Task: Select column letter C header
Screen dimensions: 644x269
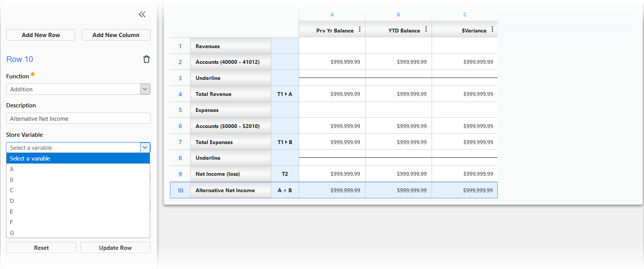Action: [465, 15]
